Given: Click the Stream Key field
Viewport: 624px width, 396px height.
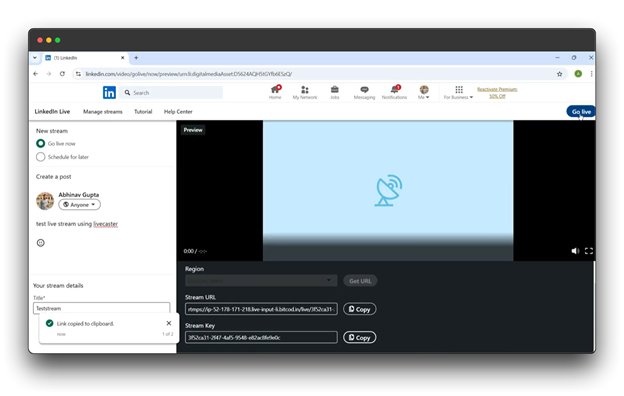Looking at the screenshot, I should point(261,337).
